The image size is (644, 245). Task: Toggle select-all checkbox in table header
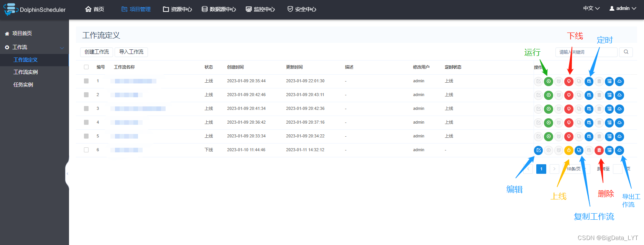[86, 67]
